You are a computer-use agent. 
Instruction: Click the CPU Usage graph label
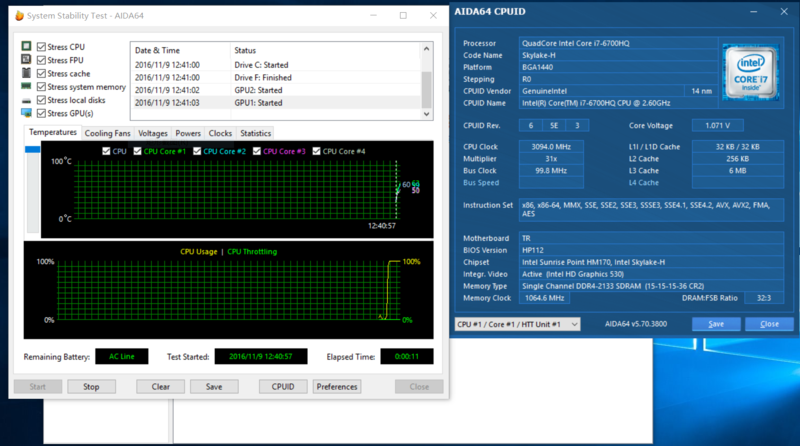point(198,252)
